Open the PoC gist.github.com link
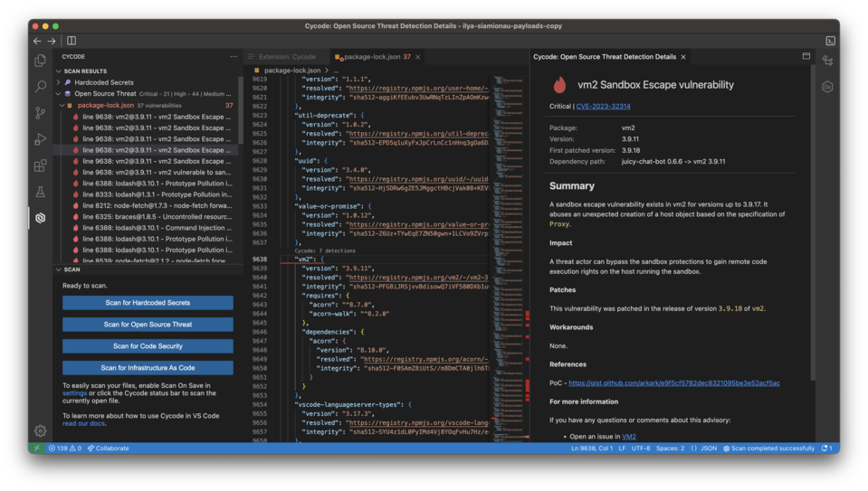This screenshot has width=868, height=491. click(673, 382)
